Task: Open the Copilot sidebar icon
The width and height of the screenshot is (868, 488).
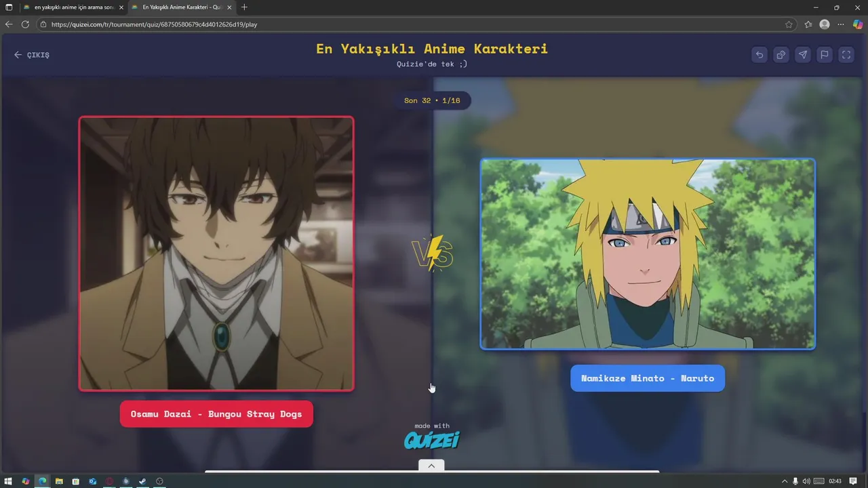Action: [858, 24]
